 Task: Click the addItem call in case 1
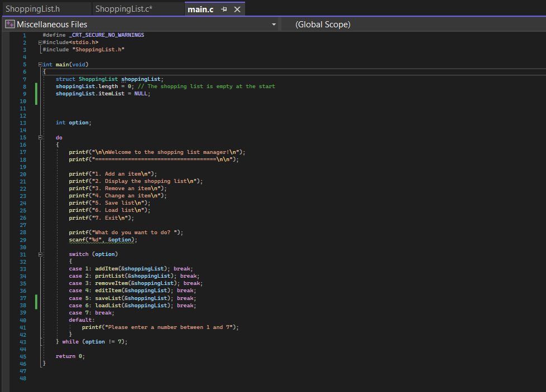[x=107, y=269]
